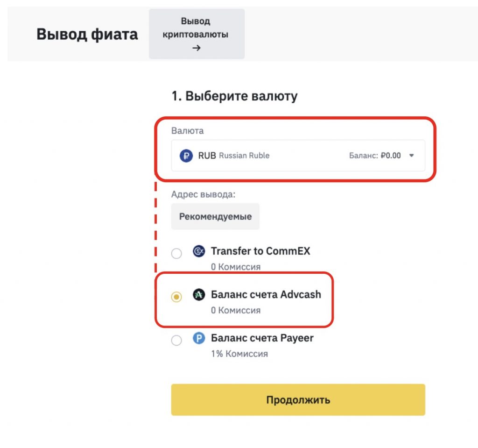Select the Рекомендуемые tab

(215, 217)
